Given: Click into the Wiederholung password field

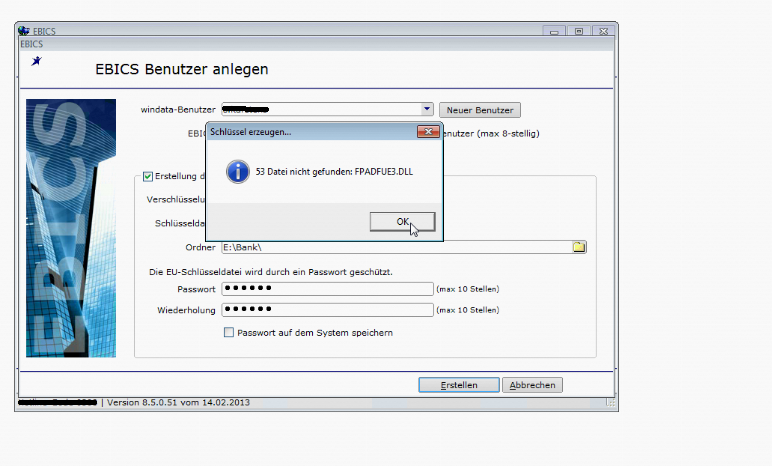Looking at the screenshot, I should pos(327,310).
